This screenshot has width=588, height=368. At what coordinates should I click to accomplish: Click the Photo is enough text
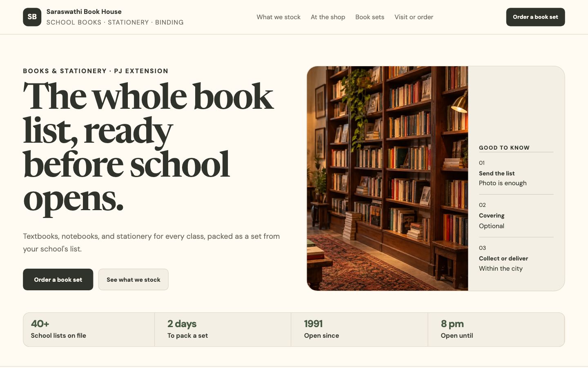pos(503,183)
